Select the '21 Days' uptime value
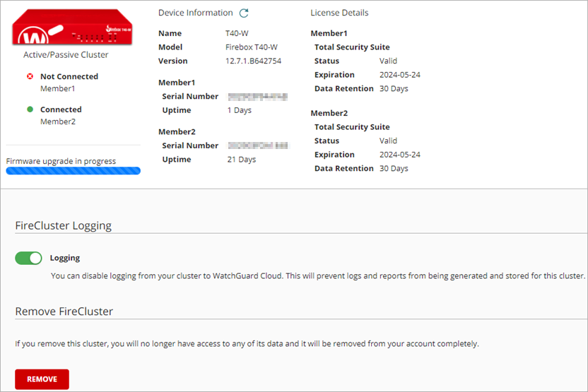The width and height of the screenshot is (588, 392). point(242,160)
